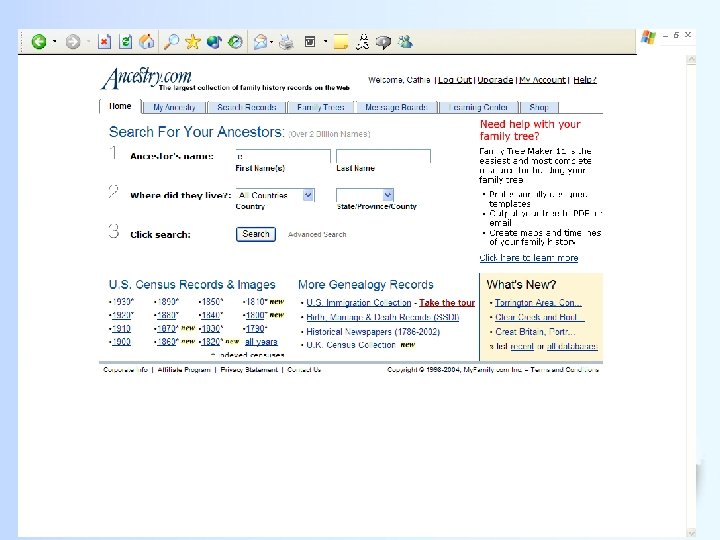720x540 pixels.
Task: Open the All Countries country dropdown
Action: 275,195
